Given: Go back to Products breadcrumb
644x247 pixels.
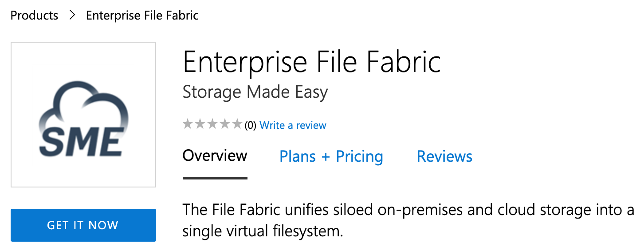Looking at the screenshot, I should tap(34, 16).
